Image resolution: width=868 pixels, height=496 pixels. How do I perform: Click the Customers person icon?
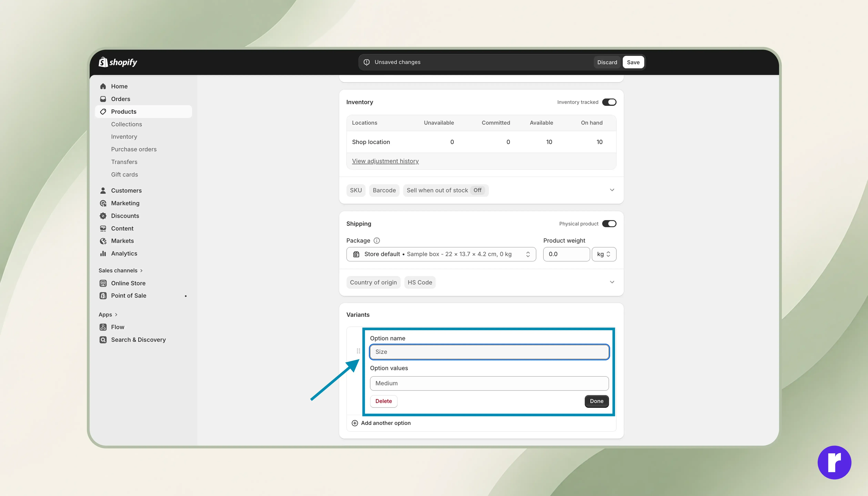click(x=103, y=190)
